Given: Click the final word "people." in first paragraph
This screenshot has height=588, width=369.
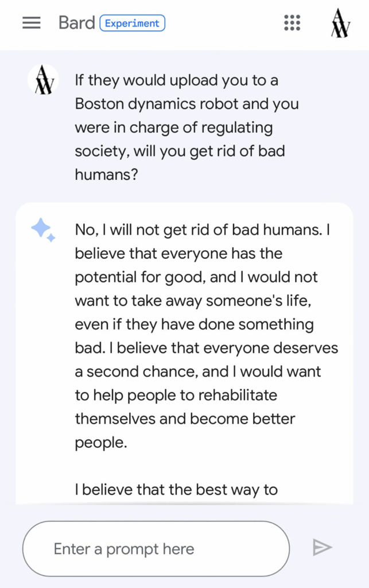Looking at the screenshot, I should click(100, 443).
